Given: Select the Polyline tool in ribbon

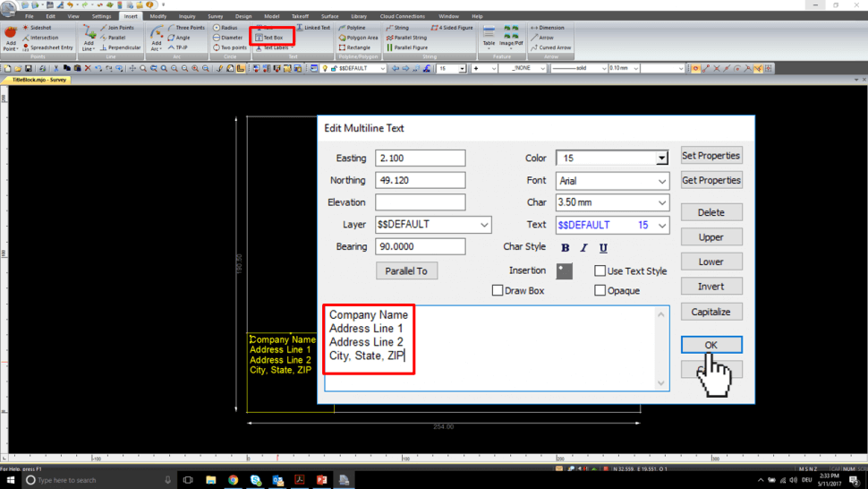Looking at the screenshot, I should pos(353,28).
